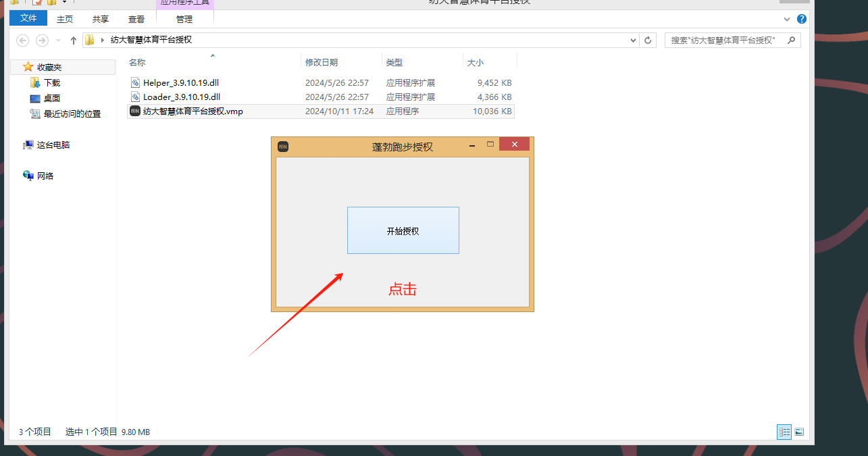Switch to large icons view
The height and width of the screenshot is (456, 868).
coord(799,432)
